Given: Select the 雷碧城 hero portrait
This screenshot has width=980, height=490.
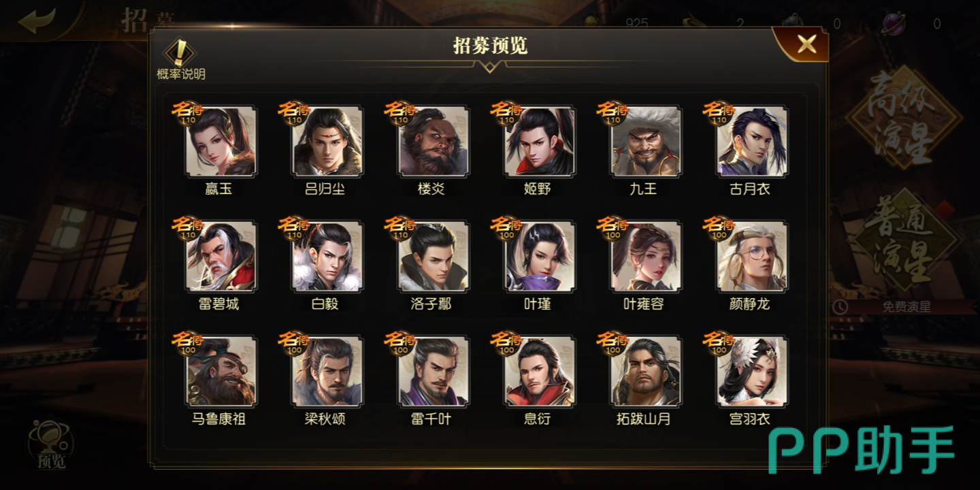Looking at the screenshot, I should (x=221, y=257).
